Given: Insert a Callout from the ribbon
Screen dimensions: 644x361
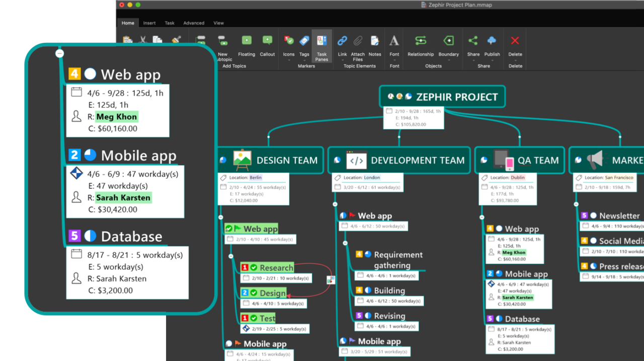Looking at the screenshot, I should coord(267,41).
